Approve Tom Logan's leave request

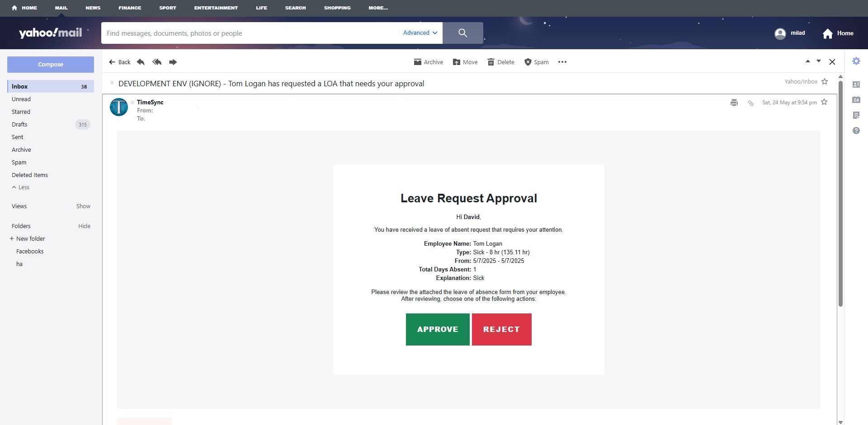[438, 329]
